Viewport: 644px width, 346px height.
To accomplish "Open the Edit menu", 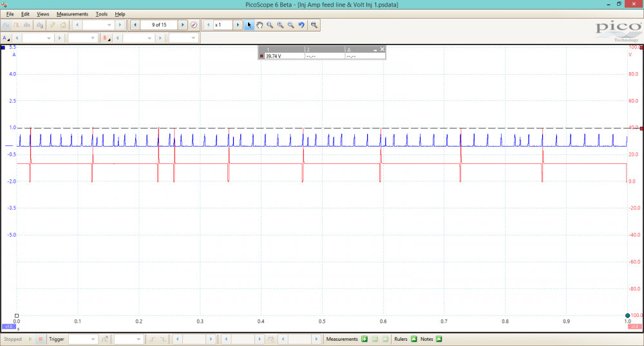I will pos(25,14).
